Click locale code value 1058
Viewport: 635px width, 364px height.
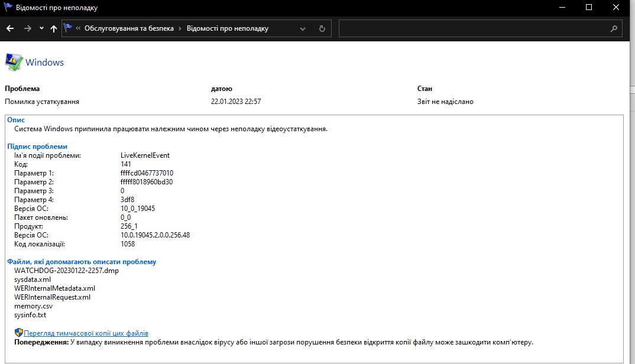coord(128,243)
